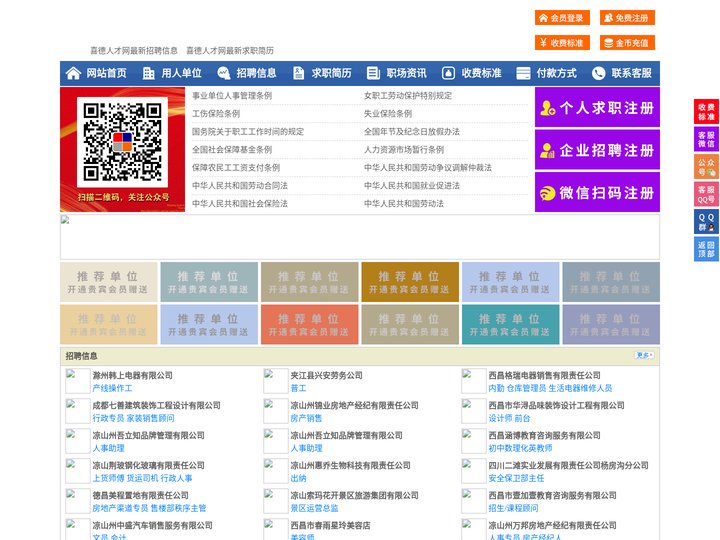This screenshot has height=540, width=720.
Task: Open the 景区运营总监 job link
Action: pos(315,508)
